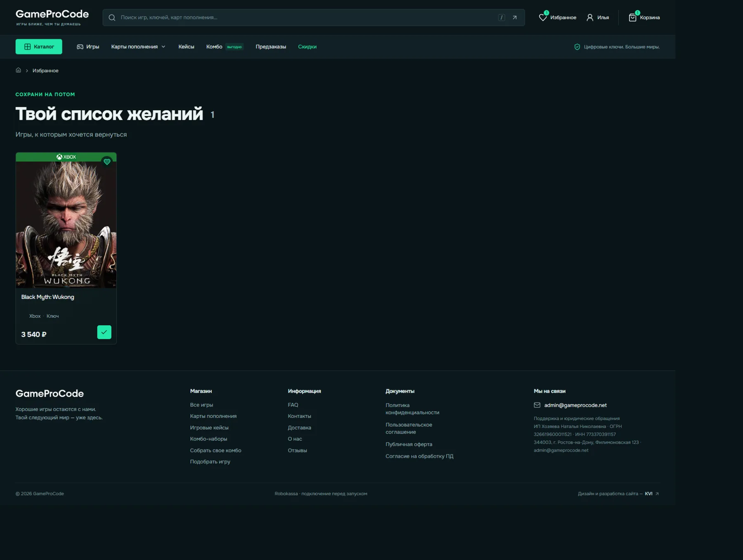This screenshot has width=743, height=560.
Task: Click the KVI developer link
Action: pyautogui.click(x=648, y=494)
